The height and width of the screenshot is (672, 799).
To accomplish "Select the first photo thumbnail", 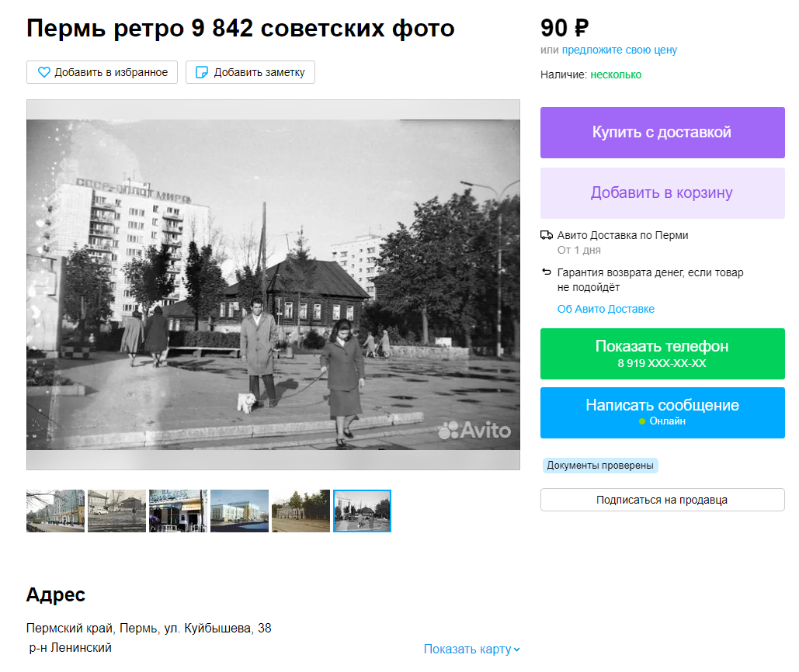I will point(56,511).
